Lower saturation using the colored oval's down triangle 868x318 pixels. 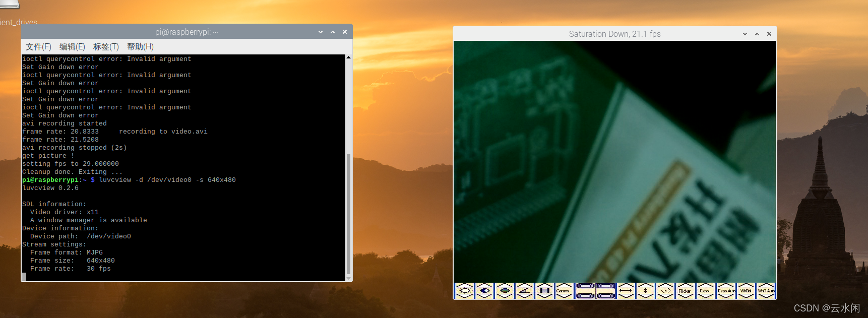point(505,296)
